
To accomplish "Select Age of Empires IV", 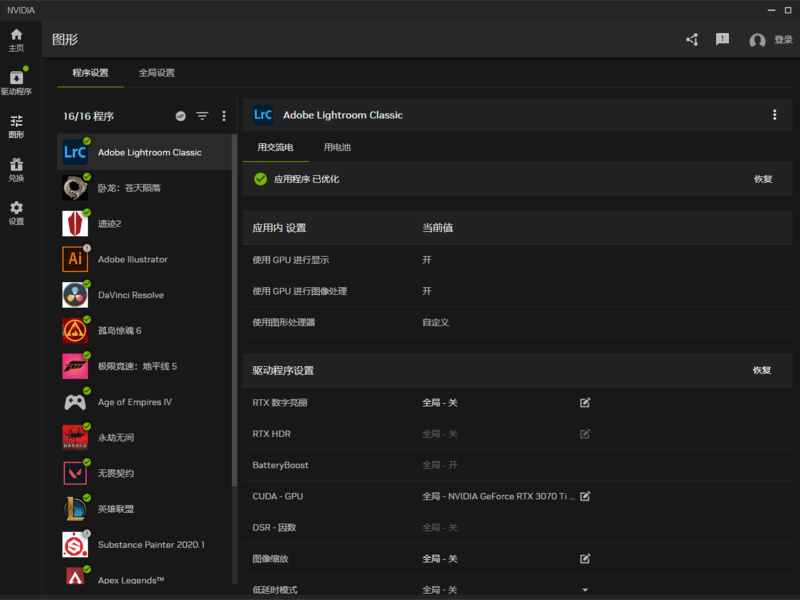I will (144, 402).
